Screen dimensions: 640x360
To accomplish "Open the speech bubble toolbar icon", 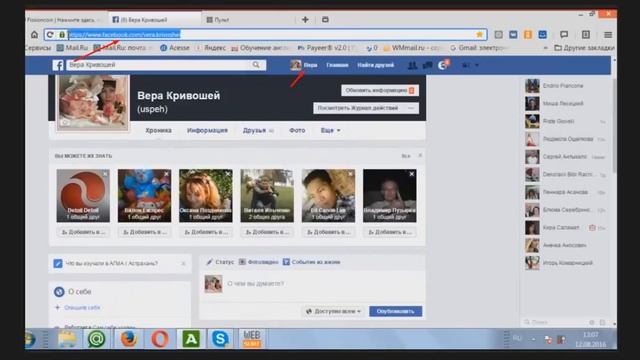I will (564, 35).
